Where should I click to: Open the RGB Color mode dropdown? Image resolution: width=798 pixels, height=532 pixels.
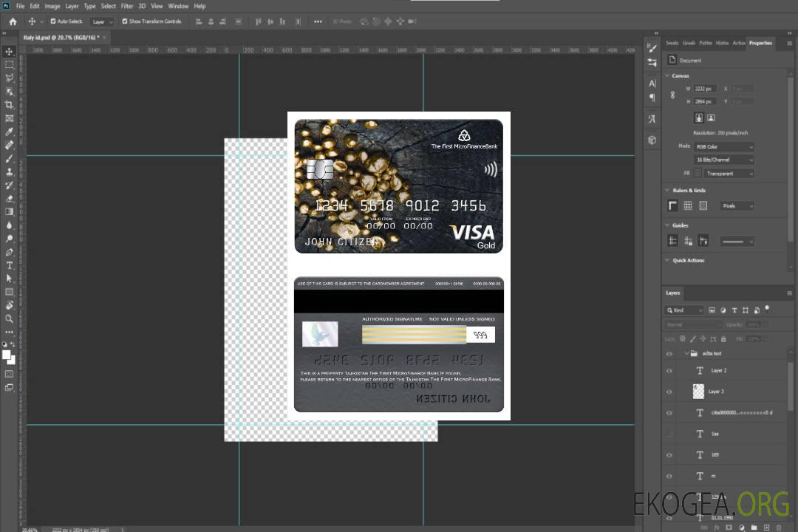(x=724, y=146)
